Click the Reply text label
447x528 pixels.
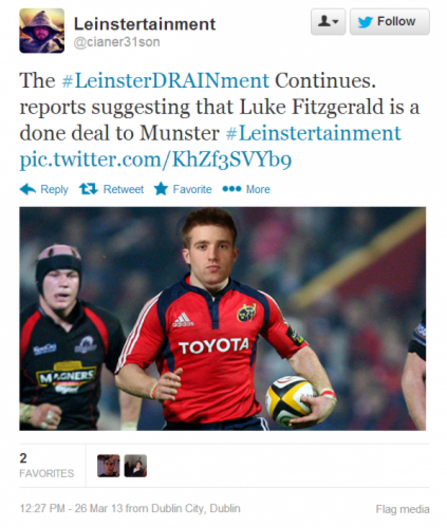pos(54,190)
